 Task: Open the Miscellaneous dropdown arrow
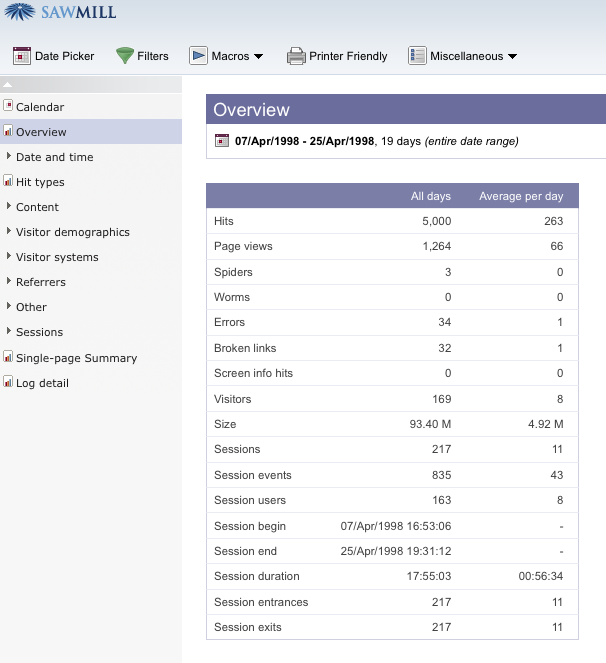pos(513,57)
